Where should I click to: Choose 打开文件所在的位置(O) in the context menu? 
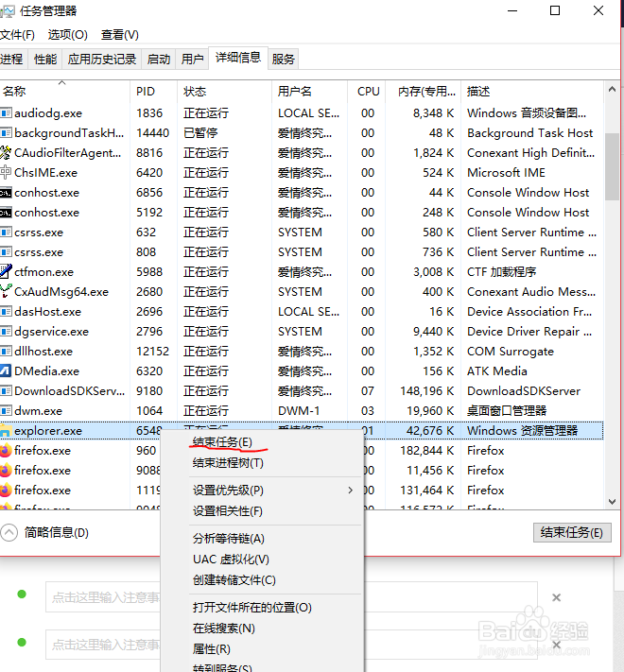point(252,608)
